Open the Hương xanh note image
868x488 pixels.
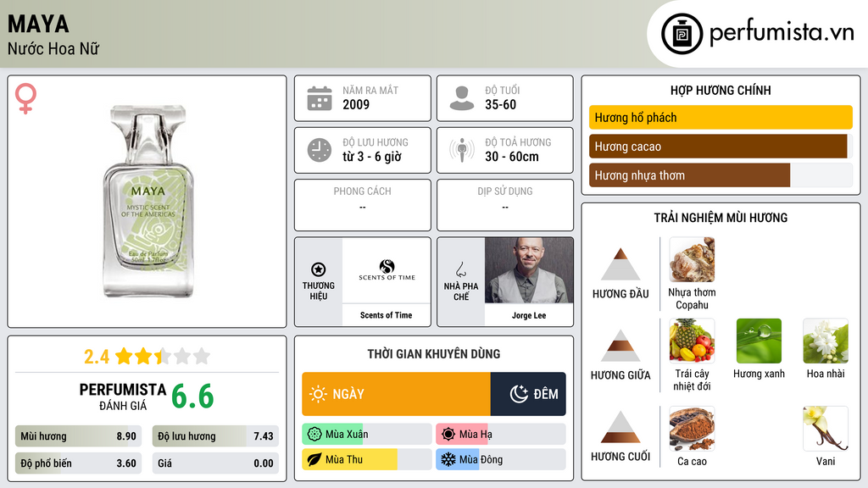pos(759,341)
